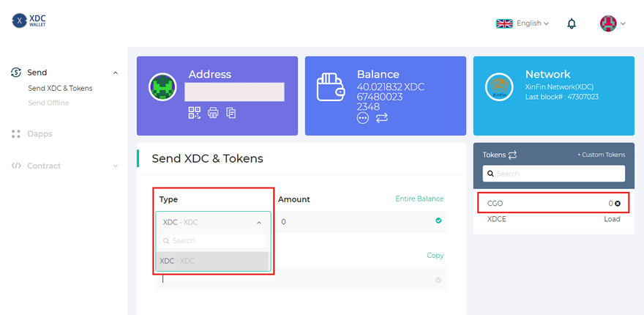Refresh balance with the swap arrows icon

pos(382,118)
